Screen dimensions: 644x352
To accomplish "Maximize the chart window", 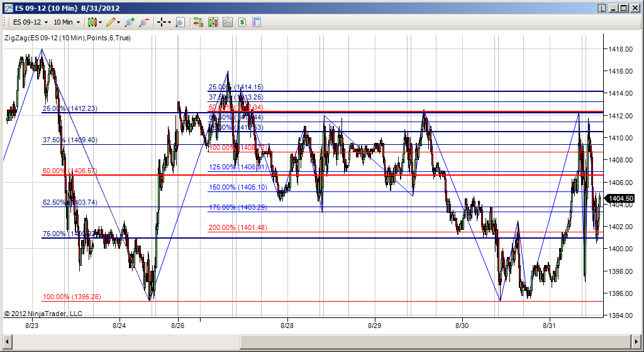I will coord(623,8).
